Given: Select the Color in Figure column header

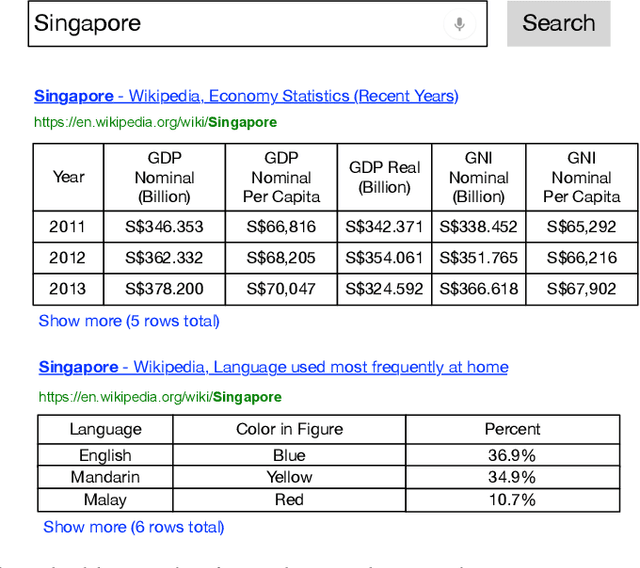Looking at the screenshot, I should pos(289,429).
